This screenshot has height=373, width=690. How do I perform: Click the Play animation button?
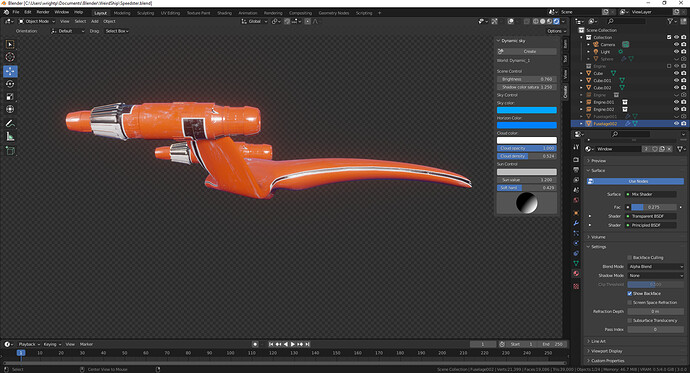(293, 344)
